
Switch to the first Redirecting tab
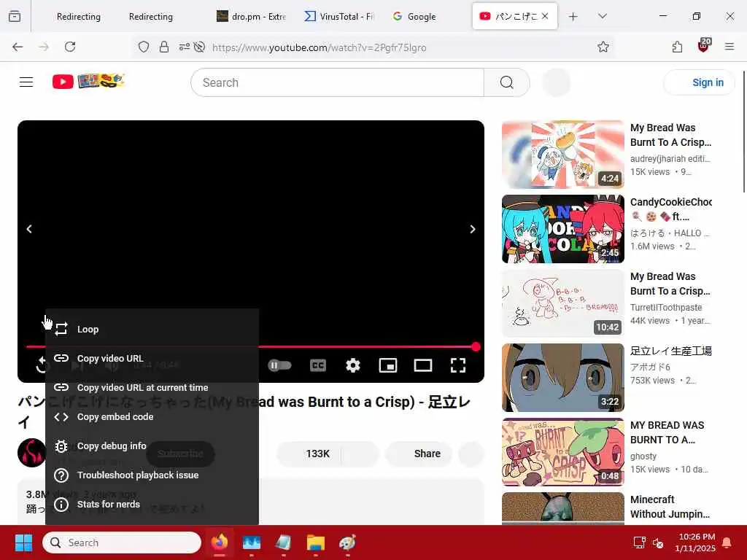[x=79, y=16]
